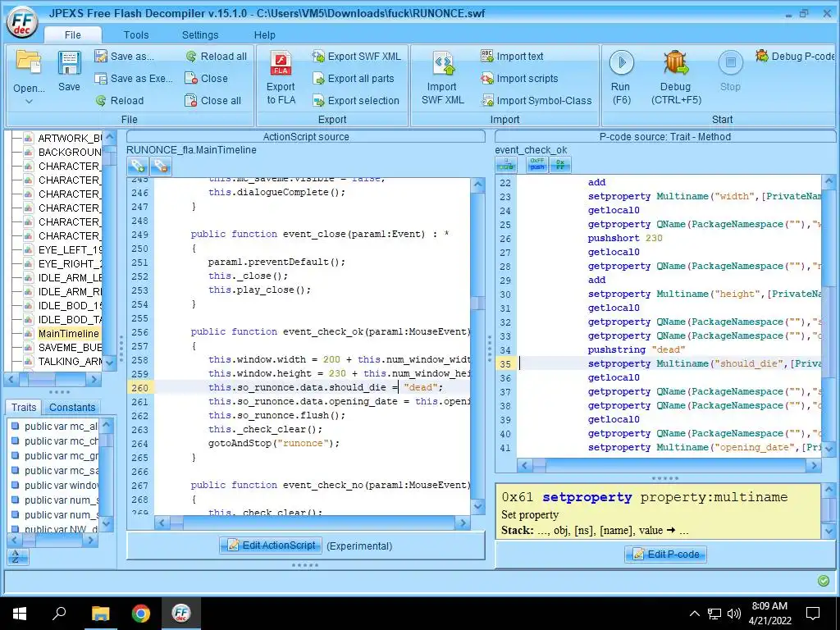Click tree panel scrollbar down arrow
This screenshot has width=840, height=630.
[x=109, y=363]
